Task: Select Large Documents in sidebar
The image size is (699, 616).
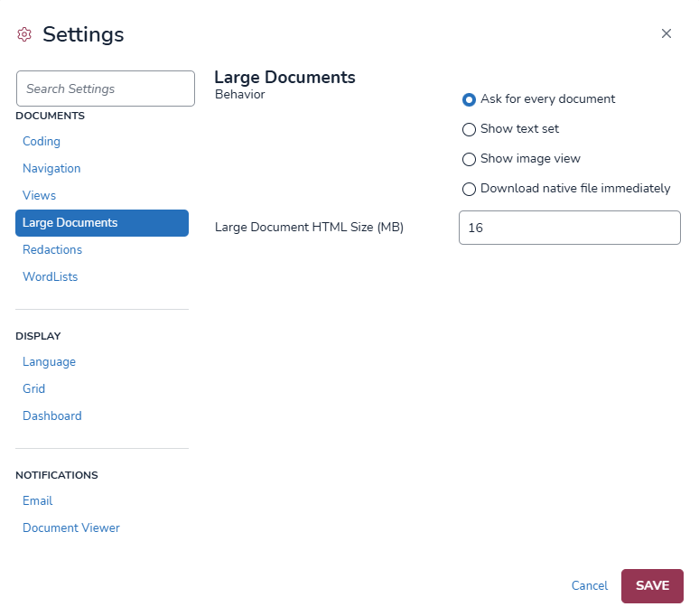Action: click(x=101, y=223)
